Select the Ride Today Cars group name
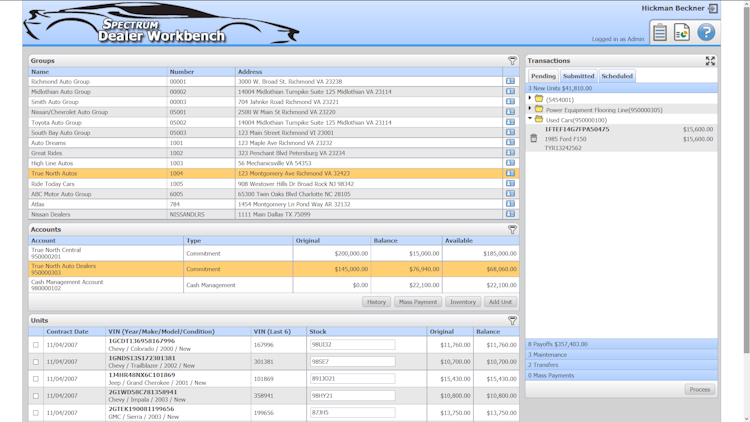This screenshot has height=422, width=750. point(53,184)
